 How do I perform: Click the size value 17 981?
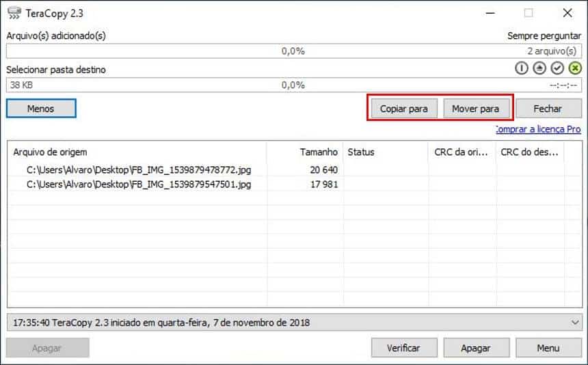click(x=324, y=185)
